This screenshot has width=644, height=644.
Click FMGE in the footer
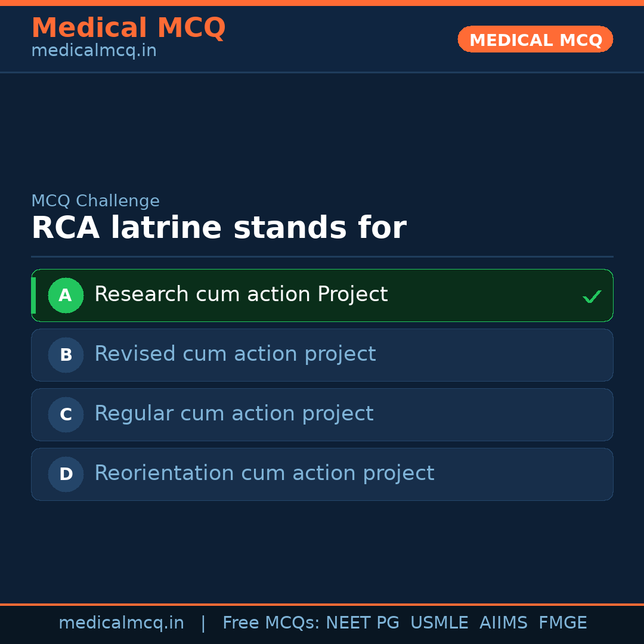pos(562,623)
